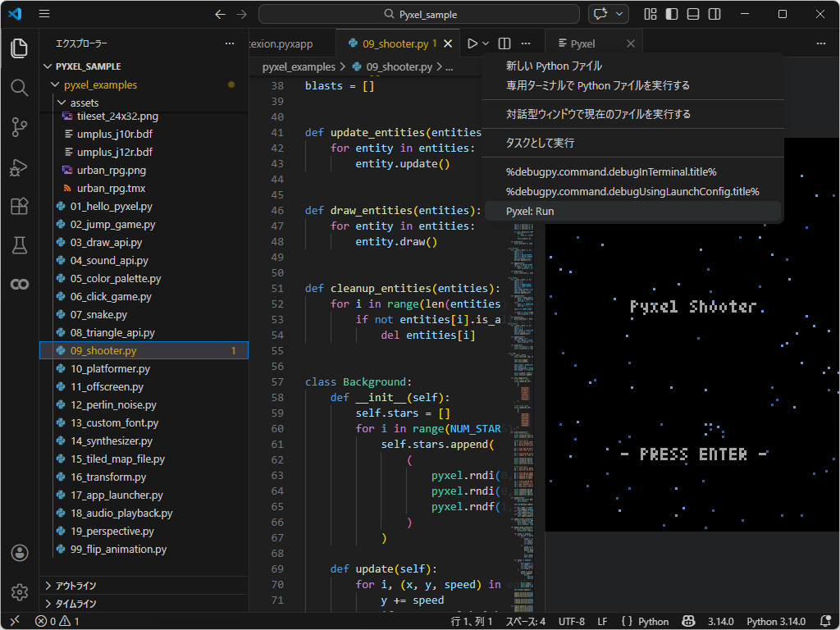The image size is (840, 630).
Task: Click the split editor icon near the Run button
Action: click(x=503, y=43)
